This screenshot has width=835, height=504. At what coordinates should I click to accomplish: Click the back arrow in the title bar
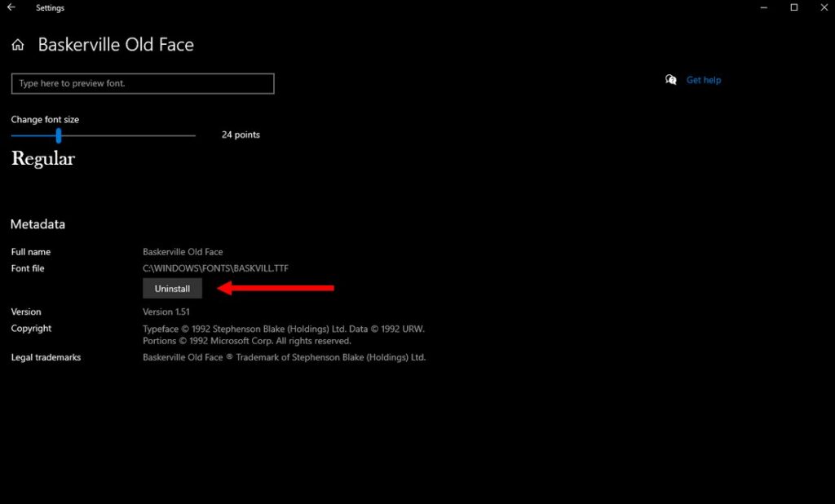(11, 7)
